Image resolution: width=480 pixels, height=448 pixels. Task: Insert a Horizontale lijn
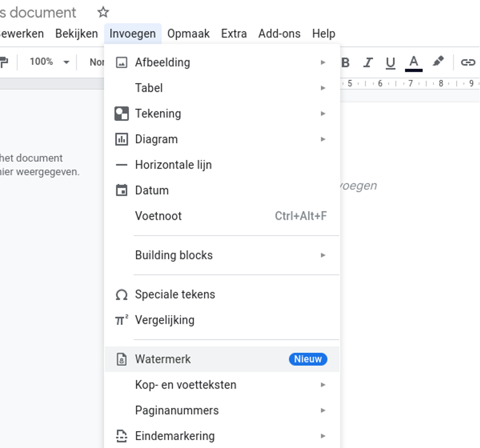173,165
